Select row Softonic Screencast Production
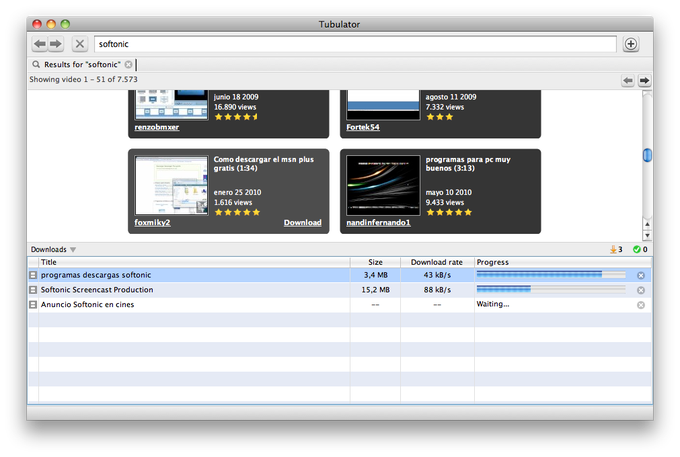 pyautogui.click(x=340, y=290)
